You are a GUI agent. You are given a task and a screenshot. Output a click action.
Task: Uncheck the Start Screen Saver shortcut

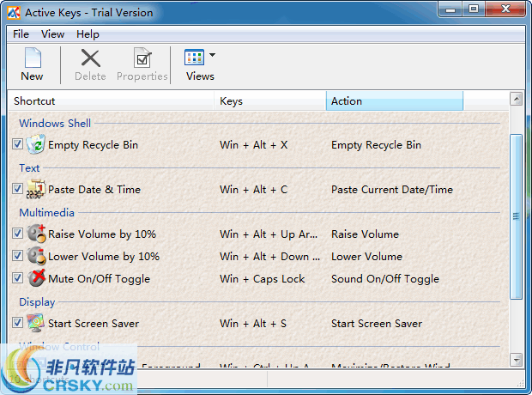17,323
